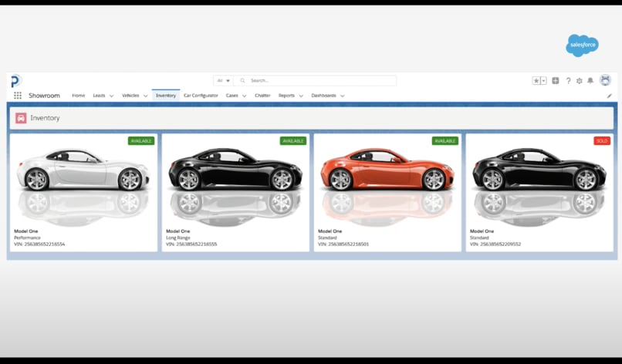
Task: Expand the Cases tab chevron
Action: point(245,96)
